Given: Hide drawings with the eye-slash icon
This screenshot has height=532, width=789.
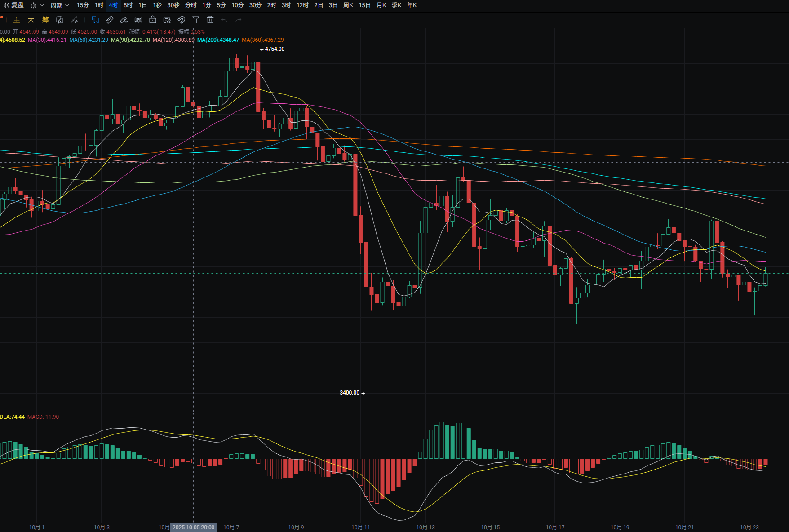Looking at the screenshot, I should pos(182,20).
